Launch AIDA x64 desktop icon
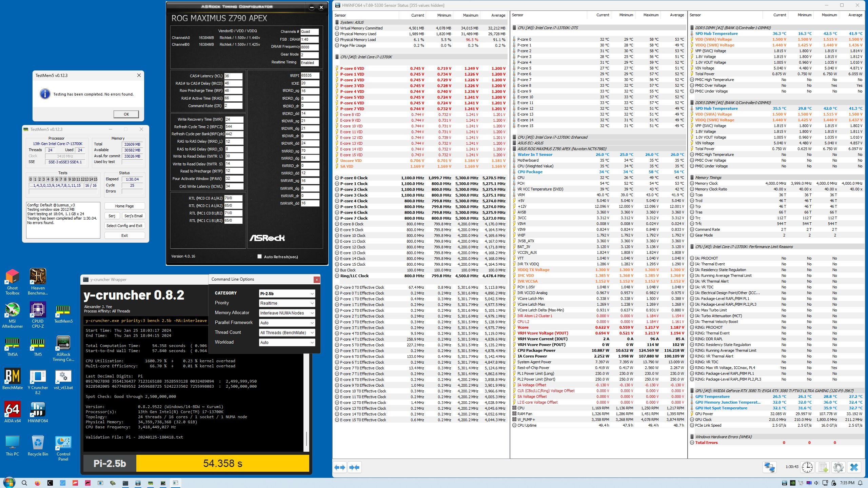The width and height of the screenshot is (868, 488). coord(12,412)
